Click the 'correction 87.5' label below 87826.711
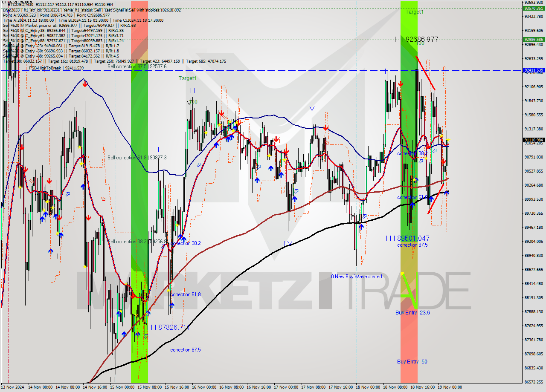The height and width of the screenshot is (392, 546). click(x=186, y=350)
